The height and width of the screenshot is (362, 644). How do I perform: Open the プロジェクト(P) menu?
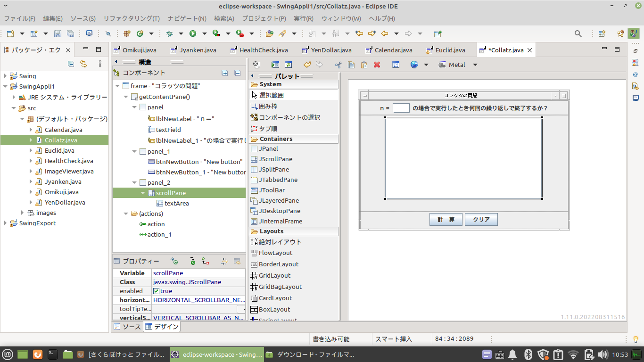click(x=264, y=18)
